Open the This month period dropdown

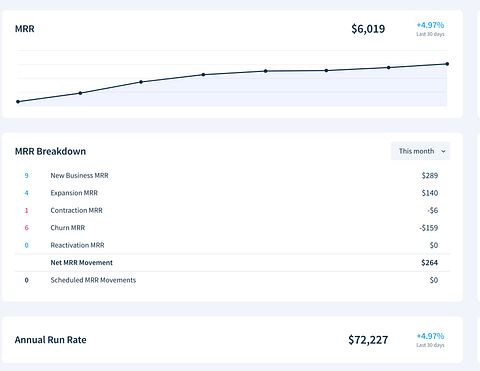421,151
